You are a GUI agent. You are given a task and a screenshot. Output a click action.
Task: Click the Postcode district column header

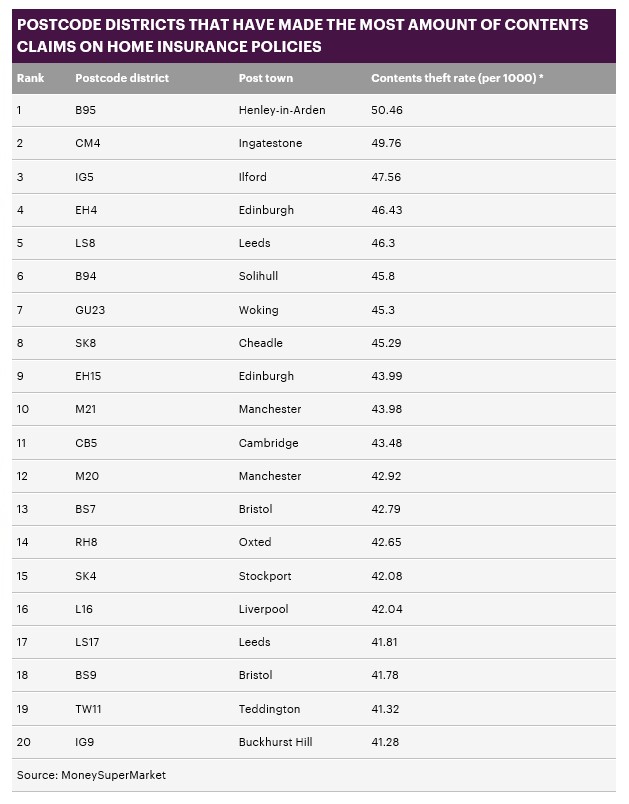tap(122, 78)
